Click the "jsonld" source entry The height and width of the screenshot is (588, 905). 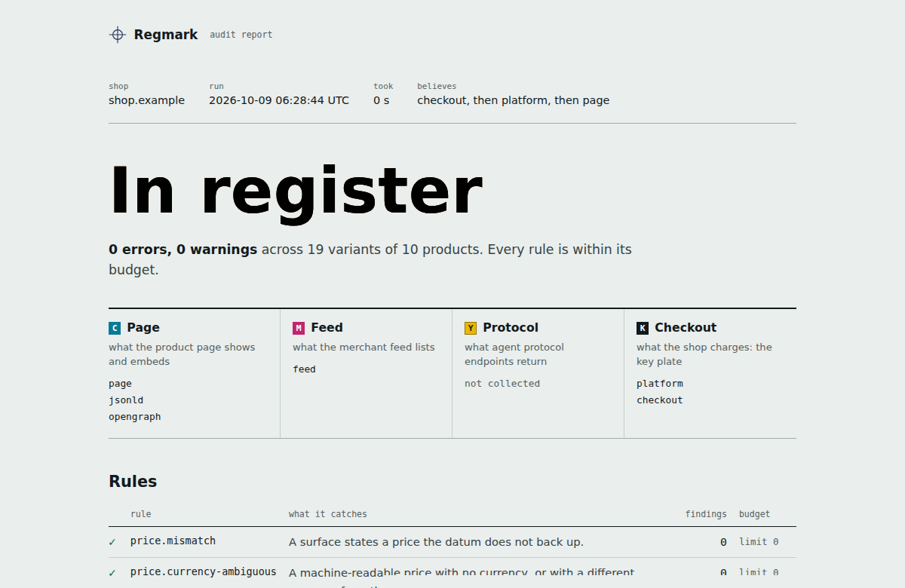coord(126,400)
